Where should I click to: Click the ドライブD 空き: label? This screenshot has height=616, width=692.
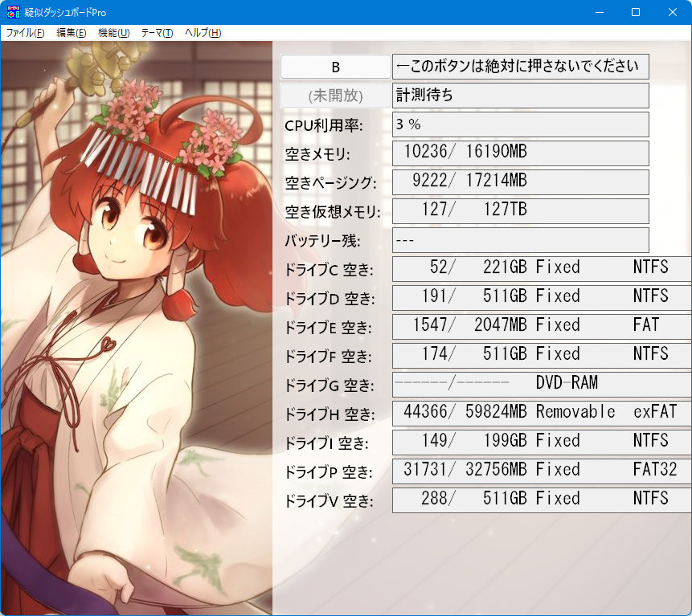tap(330, 299)
